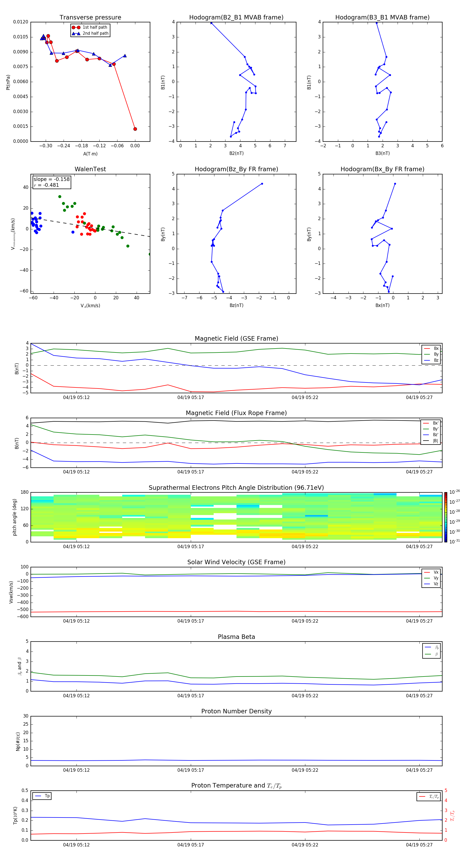The height and width of the screenshot is (868, 473).
Task: Select the "2nd half path" legend entry
Action: (x=90, y=33)
